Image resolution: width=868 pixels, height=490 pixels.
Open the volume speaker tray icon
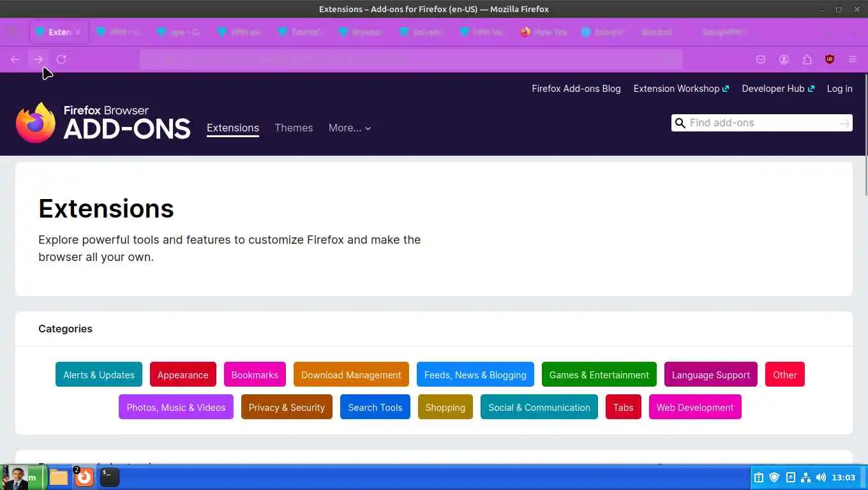tap(821, 477)
